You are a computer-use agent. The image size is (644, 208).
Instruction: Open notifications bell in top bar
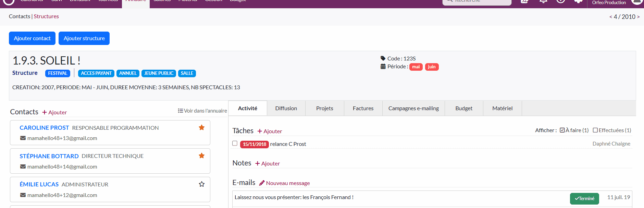(543, 1)
